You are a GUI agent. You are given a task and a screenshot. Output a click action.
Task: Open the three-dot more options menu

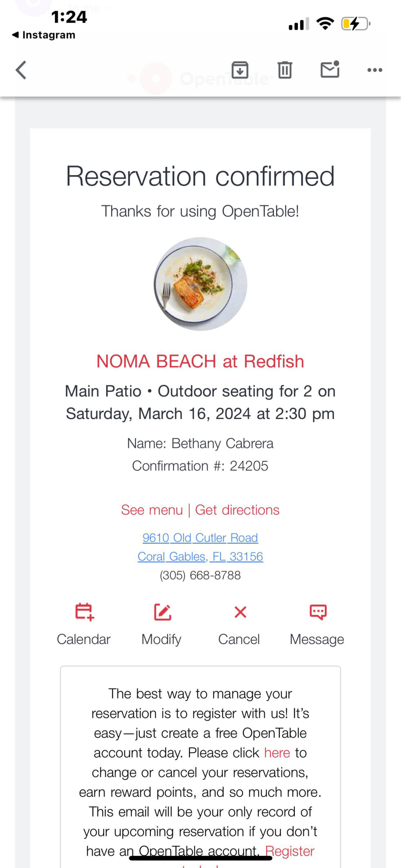[x=375, y=70]
